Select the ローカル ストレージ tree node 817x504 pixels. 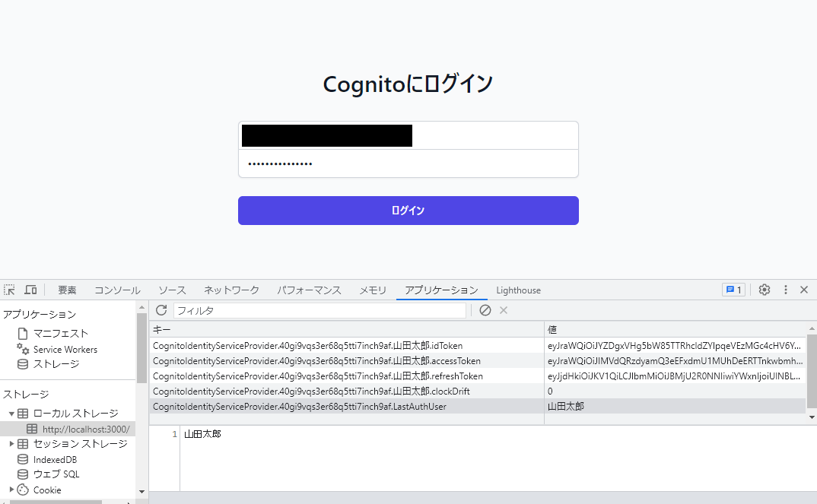point(75,414)
